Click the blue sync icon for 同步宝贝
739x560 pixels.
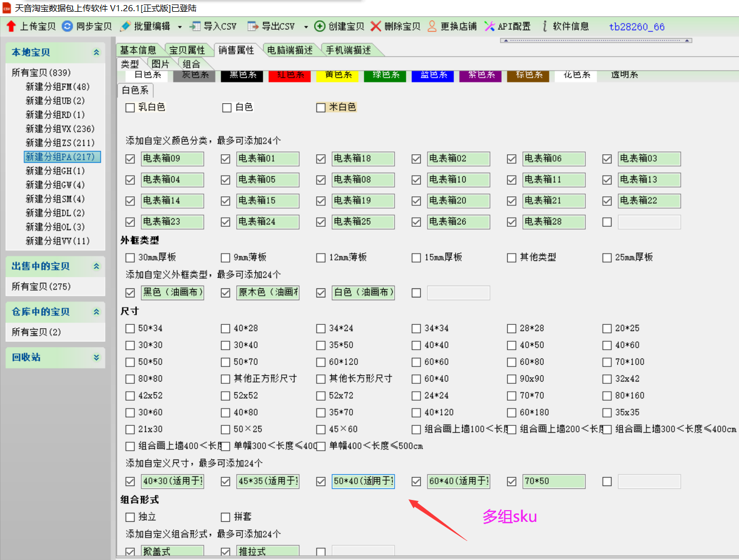click(x=67, y=26)
